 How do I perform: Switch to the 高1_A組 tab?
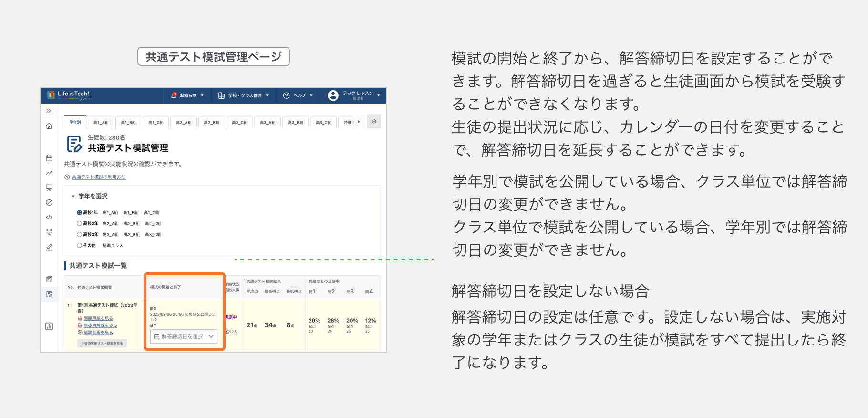coord(101,123)
